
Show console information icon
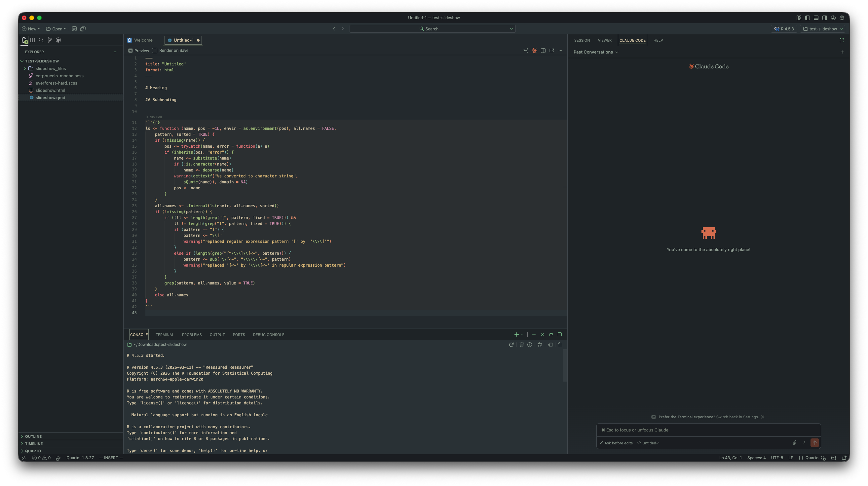[530, 345]
